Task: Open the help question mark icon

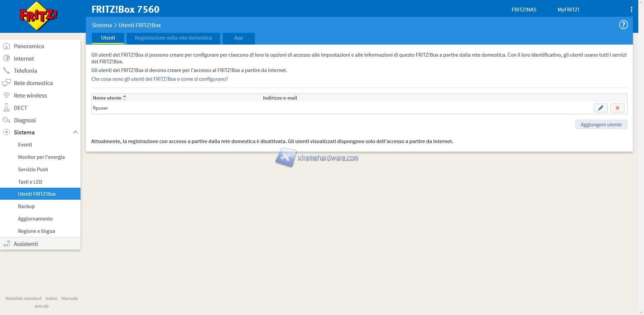Action: (x=623, y=25)
